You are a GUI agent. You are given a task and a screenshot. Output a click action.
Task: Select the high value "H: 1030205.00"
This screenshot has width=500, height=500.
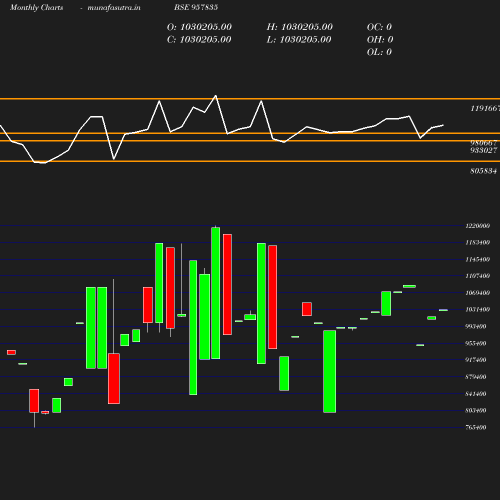tap(299, 27)
